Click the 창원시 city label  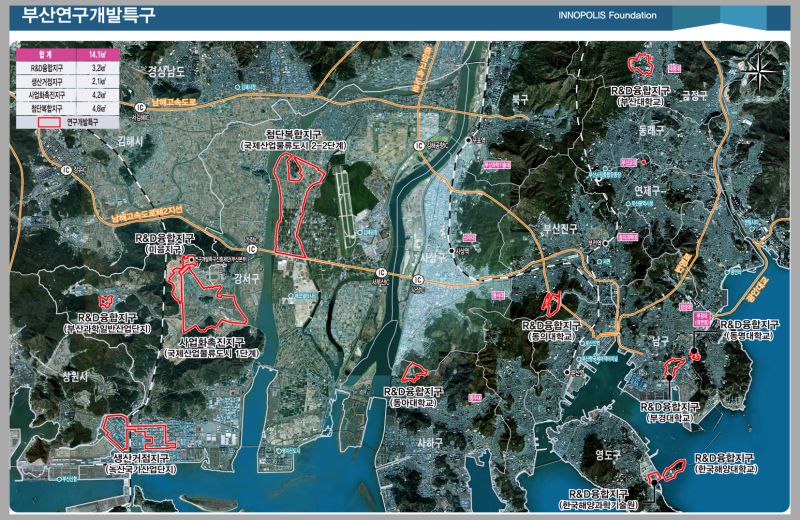(x=76, y=377)
